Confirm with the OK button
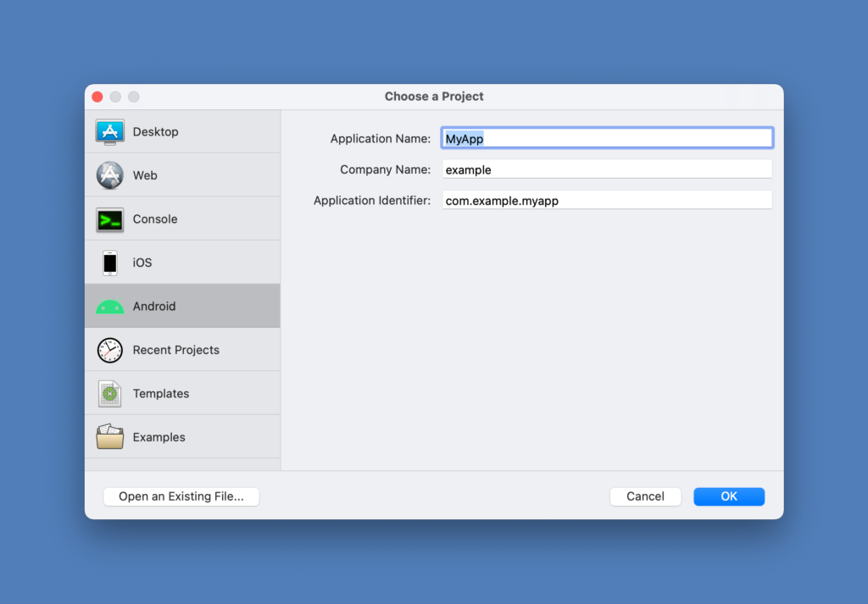The height and width of the screenshot is (604, 868). point(729,496)
